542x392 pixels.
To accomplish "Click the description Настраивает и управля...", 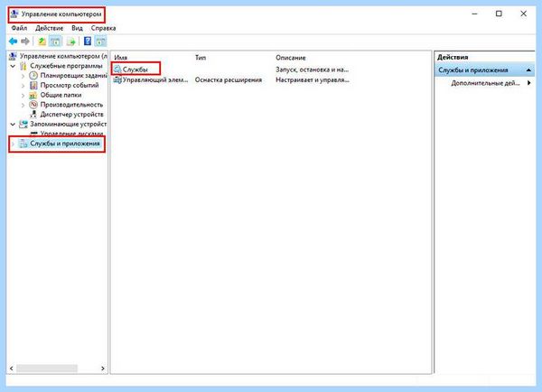I will [x=313, y=79].
